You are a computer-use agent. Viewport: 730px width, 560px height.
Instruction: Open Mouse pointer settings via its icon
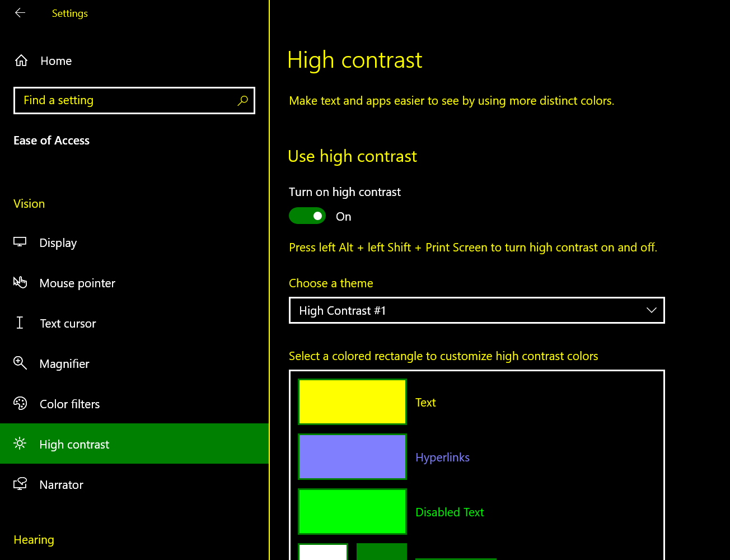point(20,282)
